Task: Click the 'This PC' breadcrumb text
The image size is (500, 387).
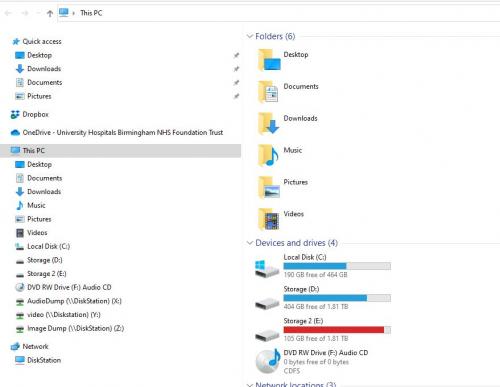Action: [91, 13]
